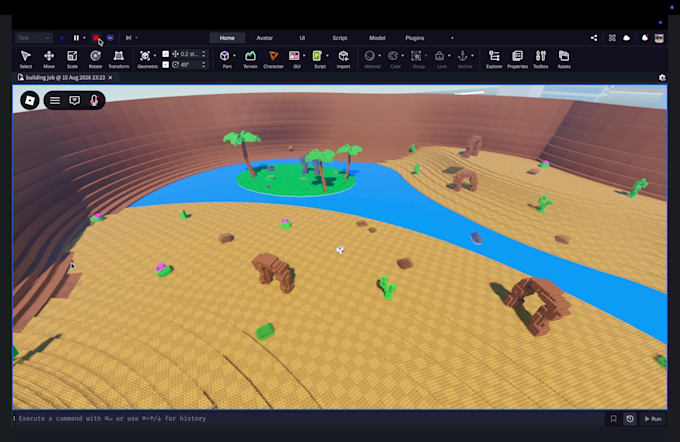Switch to the Model tab

[377, 38]
